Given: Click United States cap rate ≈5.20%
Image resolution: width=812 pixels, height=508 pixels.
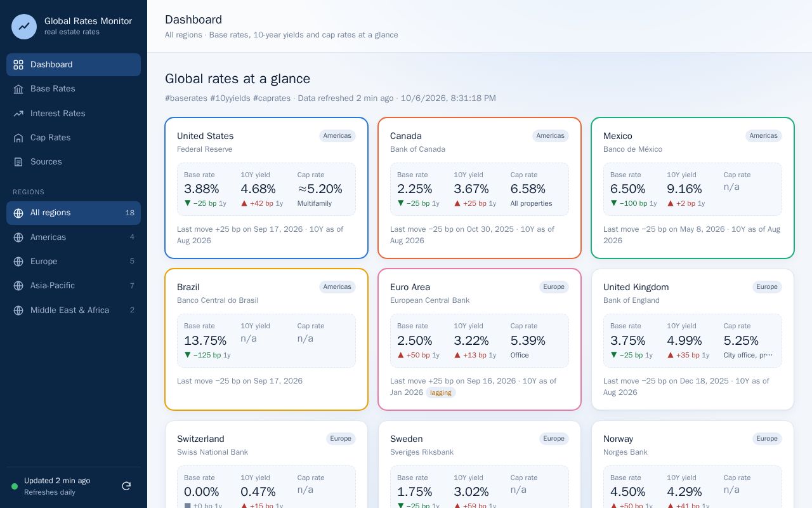Looking at the screenshot, I should coord(320,189).
